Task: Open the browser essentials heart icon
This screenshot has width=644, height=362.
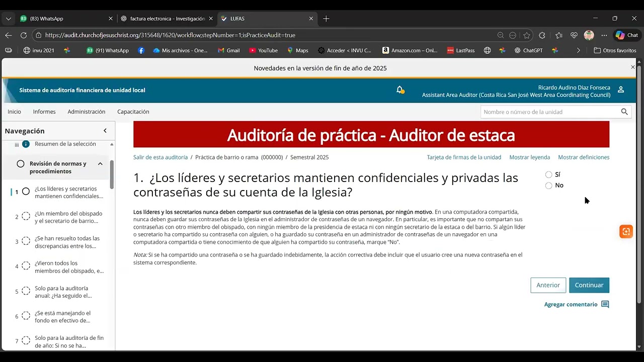Action: click(574, 35)
